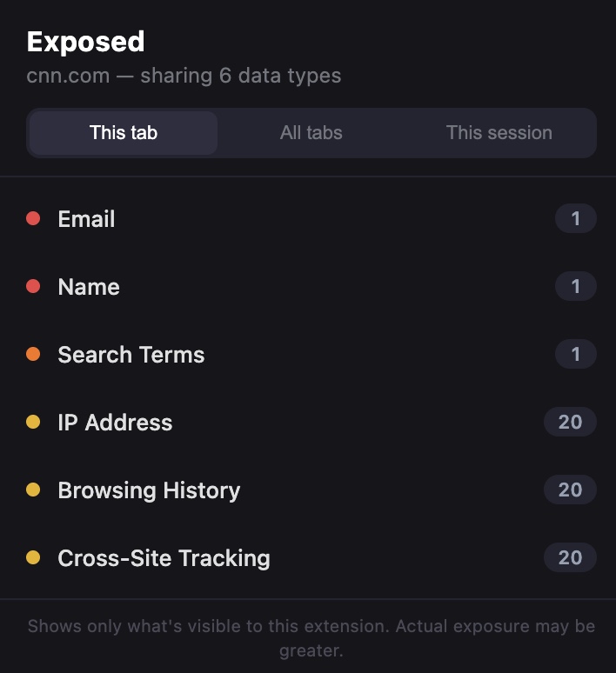
Task: Switch to the All tabs view
Action: pyautogui.click(x=311, y=133)
